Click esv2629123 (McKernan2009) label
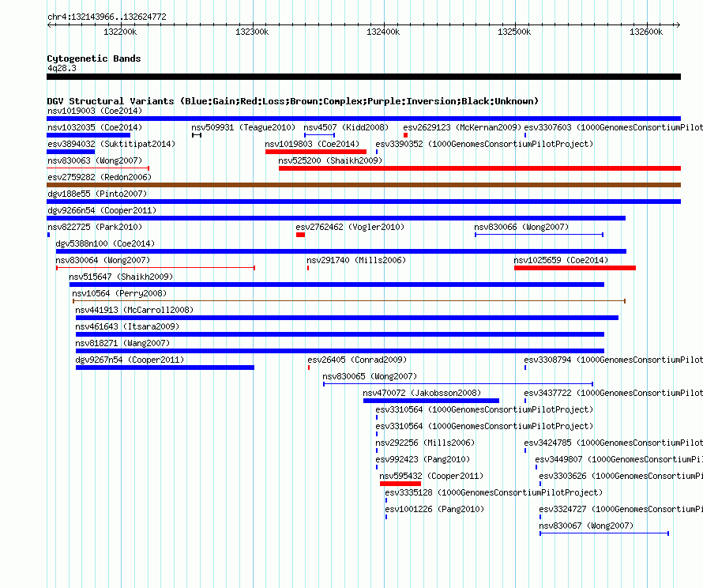 [x=462, y=127]
